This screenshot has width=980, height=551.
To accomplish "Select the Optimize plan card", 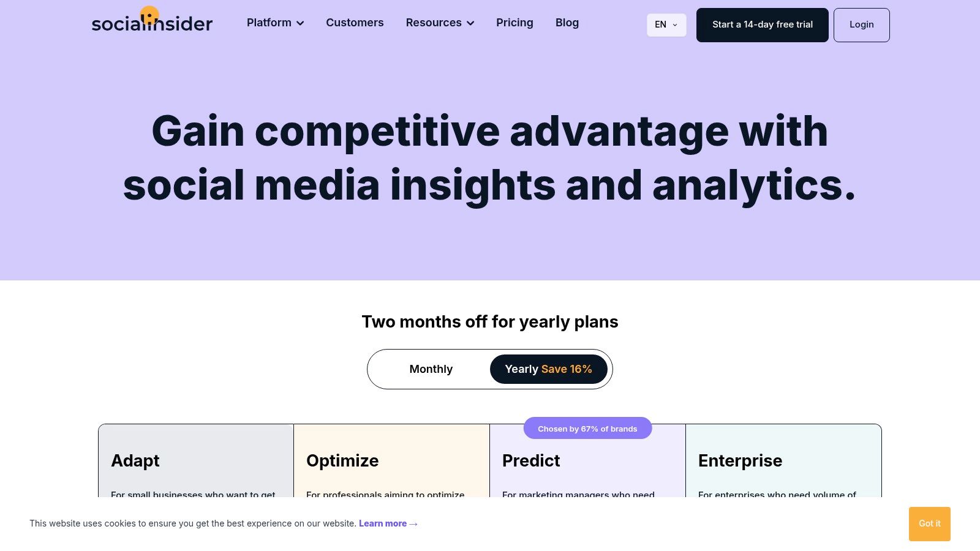I will pos(392,462).
